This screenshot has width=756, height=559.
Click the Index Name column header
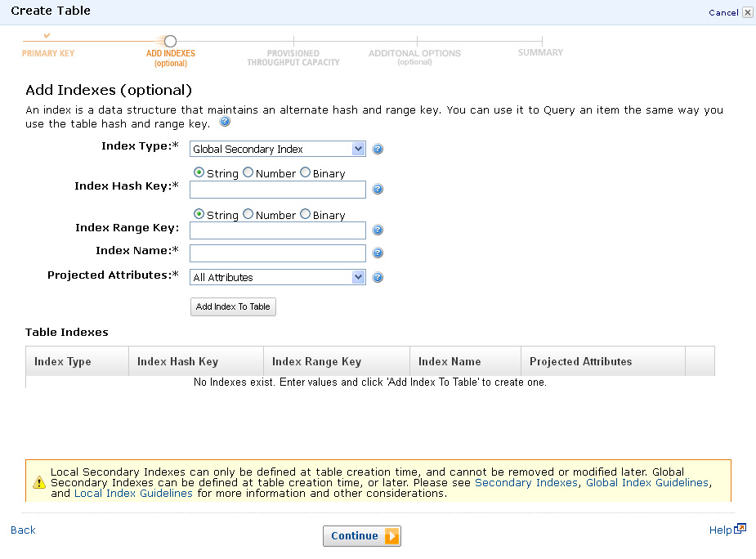[465, 361]
